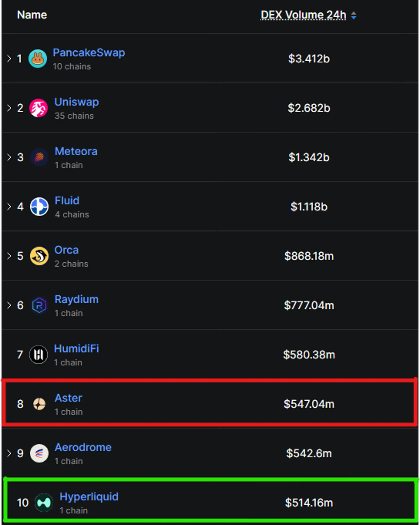Expand the Orca row chevron
This screenshot has height=525, width=420.
click(x=9, y=255)
